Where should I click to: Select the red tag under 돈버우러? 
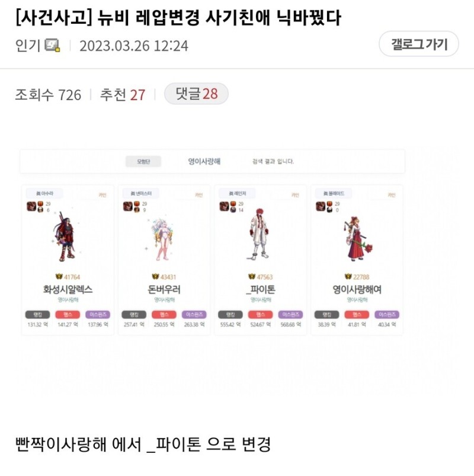coord(164,315)
